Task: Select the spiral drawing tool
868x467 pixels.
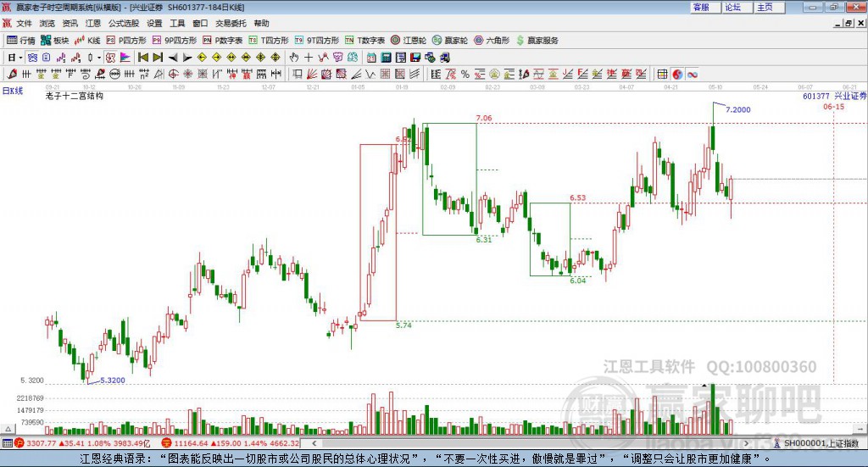Action: (85, 74)
